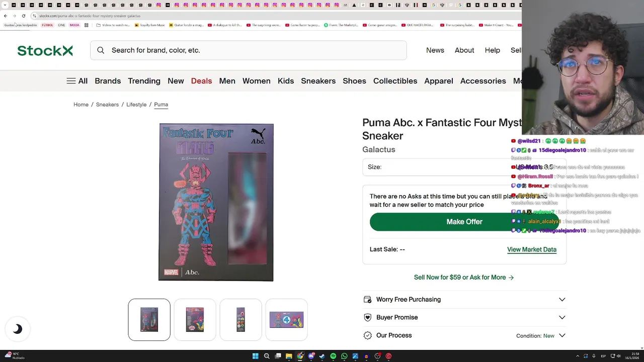Viewport: 644px width, 362px height.
Task: Open the Collectibles category menu
Action: (x=395, y=81)
